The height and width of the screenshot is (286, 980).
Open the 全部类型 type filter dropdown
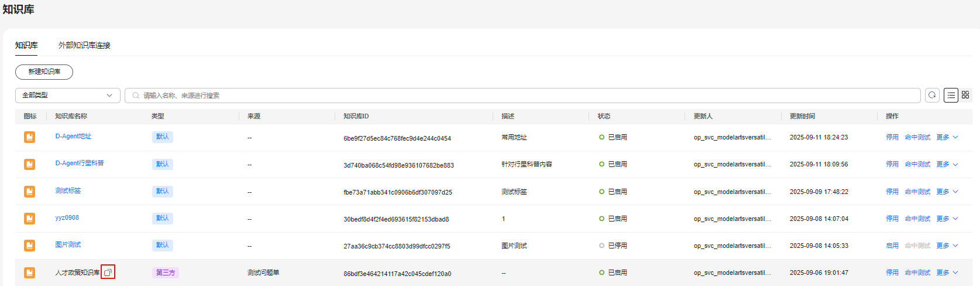(67, 96)
